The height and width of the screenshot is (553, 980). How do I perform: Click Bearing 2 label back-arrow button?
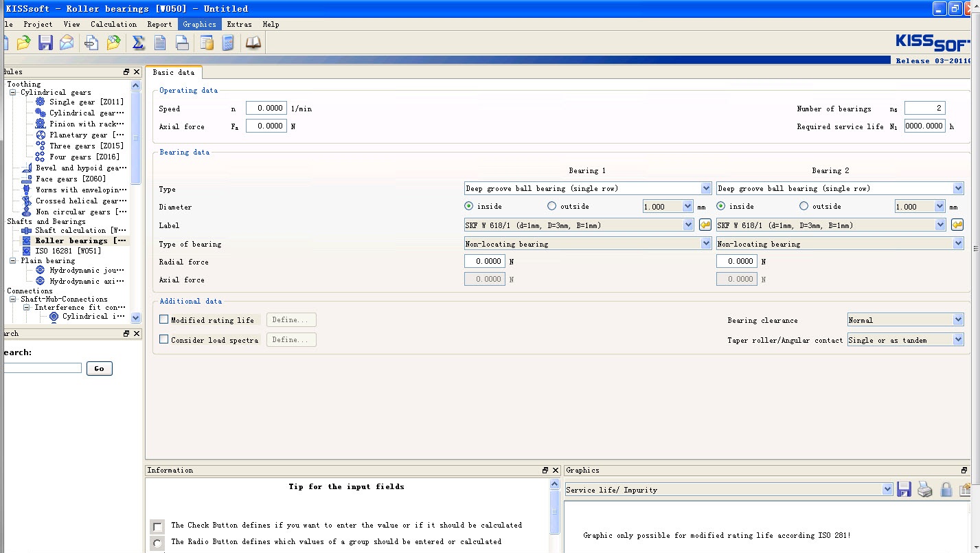(x=957, y=225)
